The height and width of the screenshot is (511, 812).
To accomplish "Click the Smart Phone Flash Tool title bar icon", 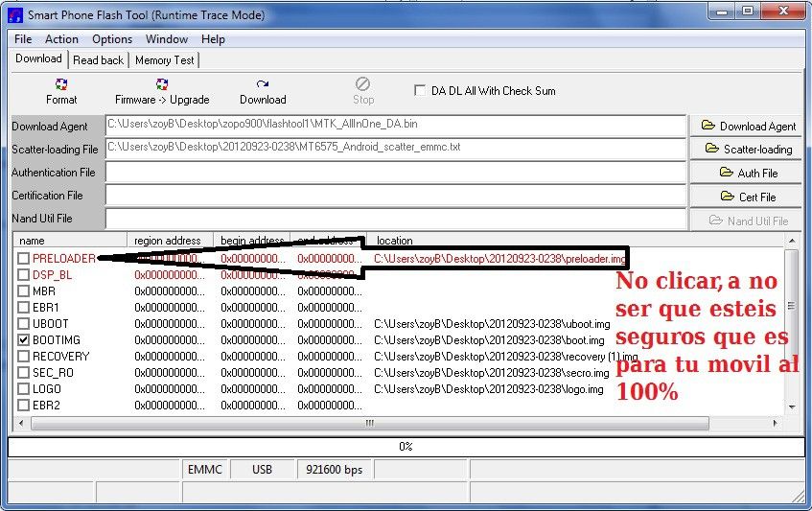I will click(15, 15).
